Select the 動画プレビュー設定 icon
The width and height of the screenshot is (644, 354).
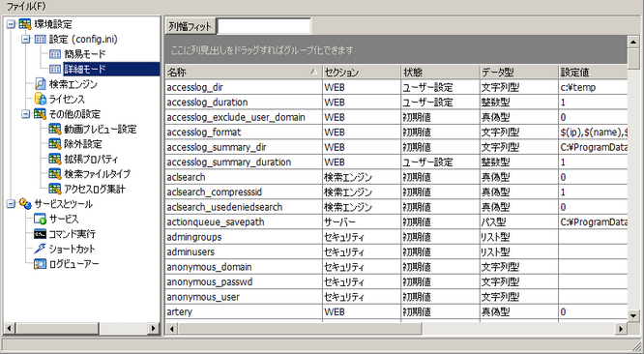55,129
